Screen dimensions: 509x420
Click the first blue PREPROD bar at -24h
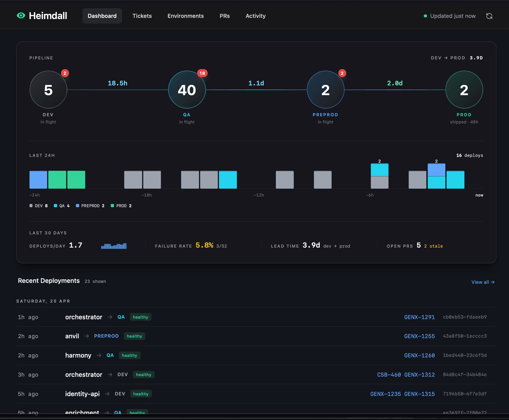pos(38,180)
